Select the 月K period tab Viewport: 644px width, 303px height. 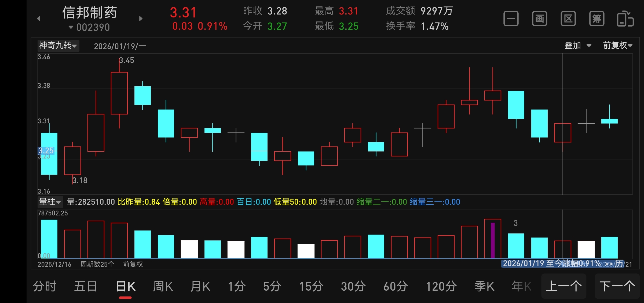(x=200, y=286)
